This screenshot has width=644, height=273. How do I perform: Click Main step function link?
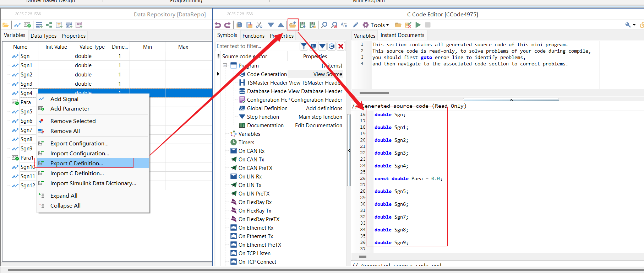[x=320, y=117]
